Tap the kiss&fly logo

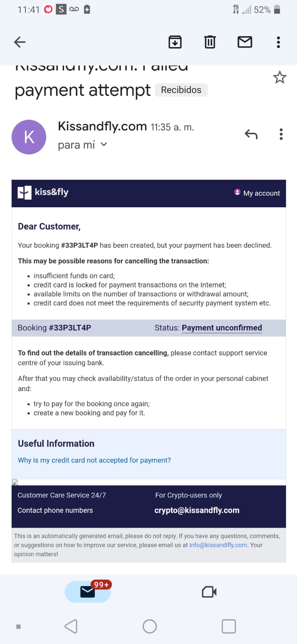click(x=43, y=192)
